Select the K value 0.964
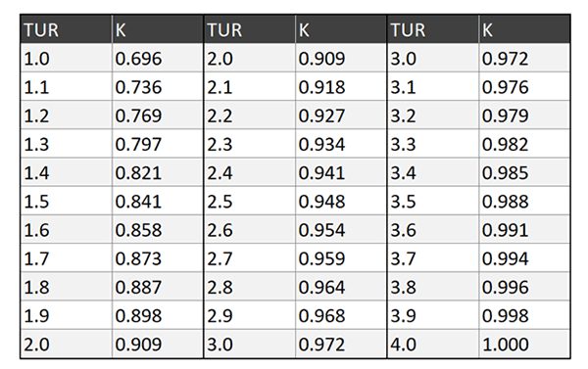The height and width of the screenshot is (369, 588). 341,287
